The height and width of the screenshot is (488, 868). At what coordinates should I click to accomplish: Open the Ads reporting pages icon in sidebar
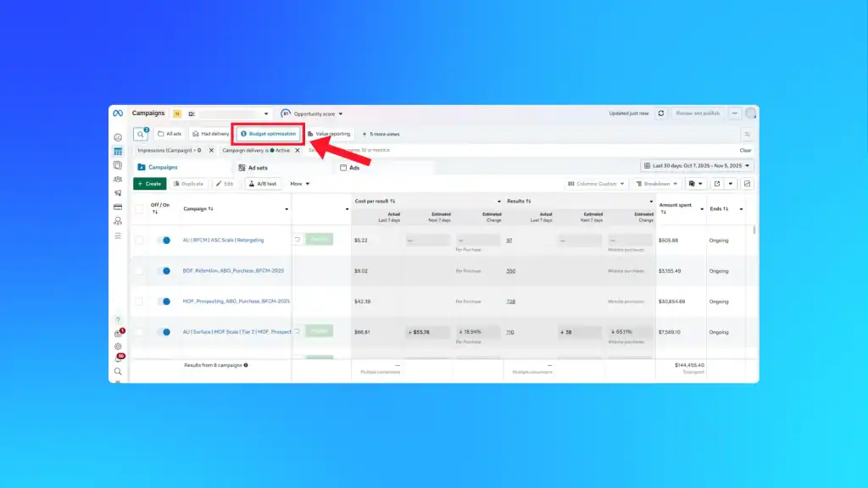tap(118, 165)
